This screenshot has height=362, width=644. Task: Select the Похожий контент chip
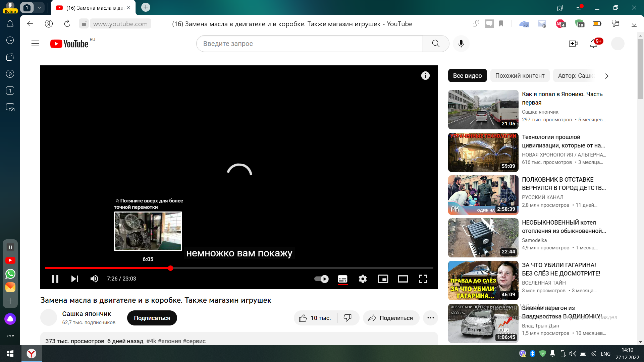520,76
